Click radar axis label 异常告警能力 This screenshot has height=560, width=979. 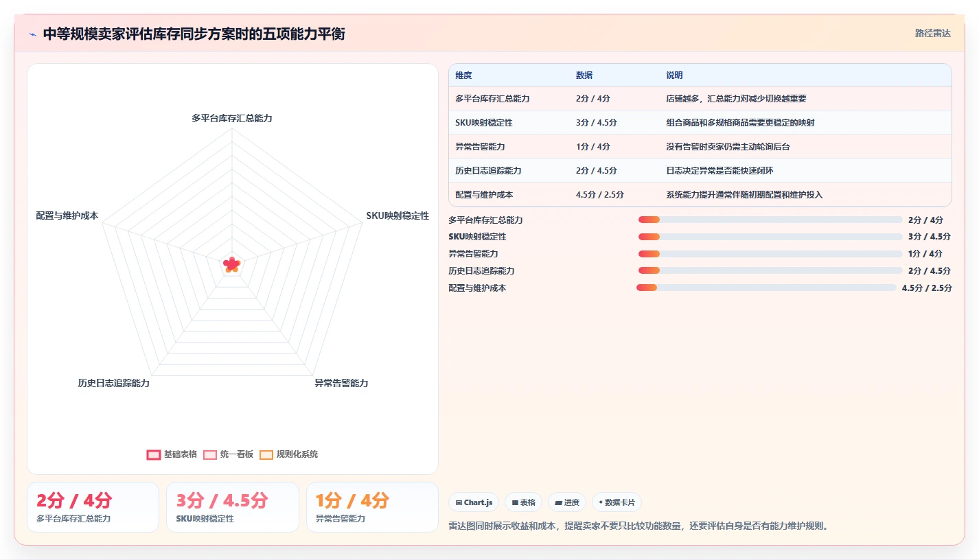[x=341, y=383]
